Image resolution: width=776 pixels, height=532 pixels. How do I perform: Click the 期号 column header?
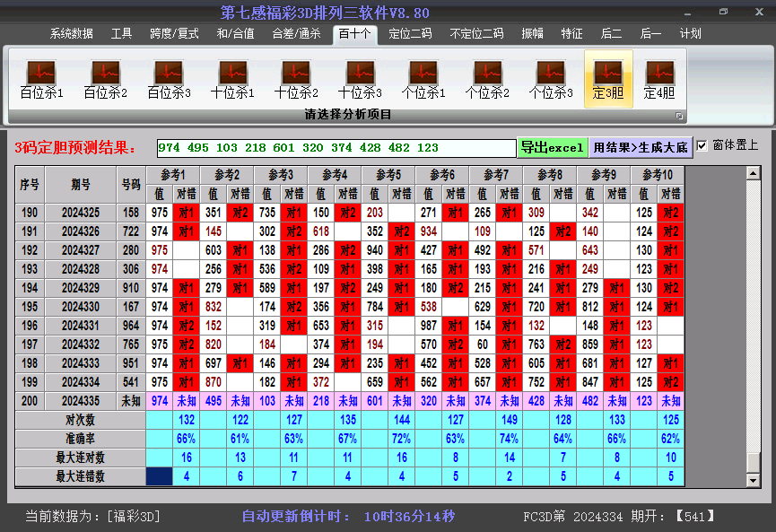tap(81, 185)
